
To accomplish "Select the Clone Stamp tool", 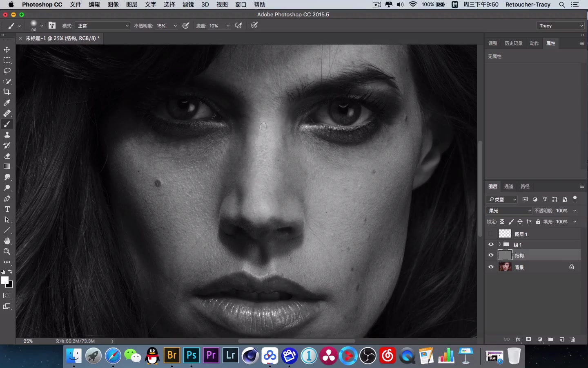I will pyautogui.click(x=7, y=135).
